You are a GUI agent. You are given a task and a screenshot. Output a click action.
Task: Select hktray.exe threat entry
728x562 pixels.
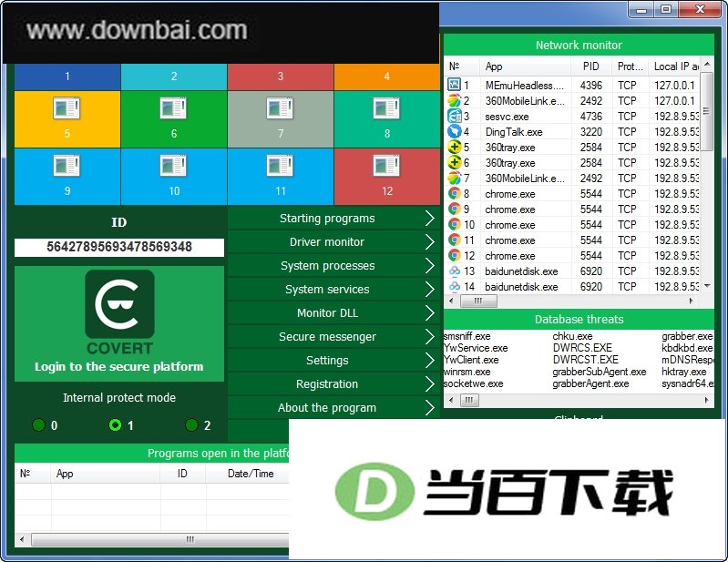tap(684, 372)
